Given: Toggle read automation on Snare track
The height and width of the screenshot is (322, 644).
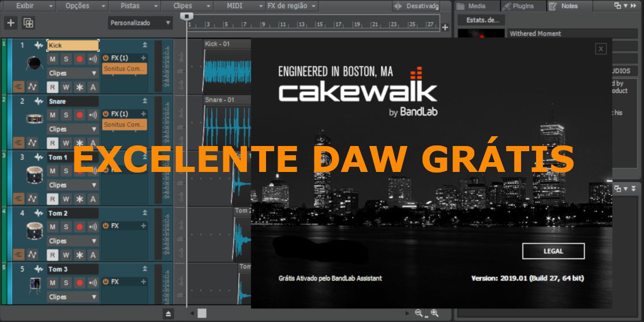Looking at the screenshot, I should (x=53, y=143).
